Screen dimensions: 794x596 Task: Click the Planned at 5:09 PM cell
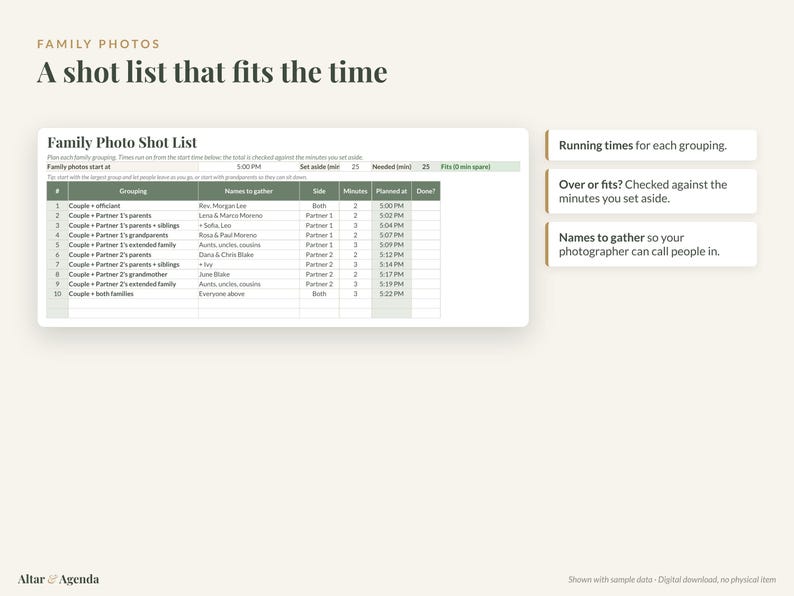point(391,245)
